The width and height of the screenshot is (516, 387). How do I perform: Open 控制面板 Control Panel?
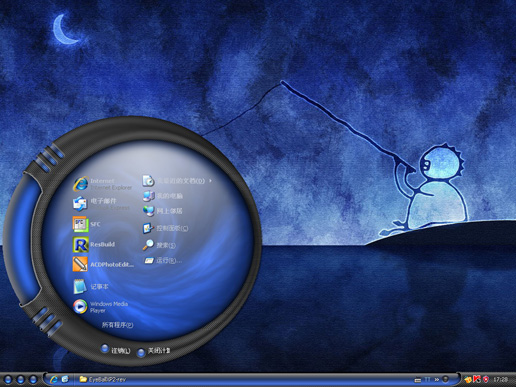coord(165,228)
